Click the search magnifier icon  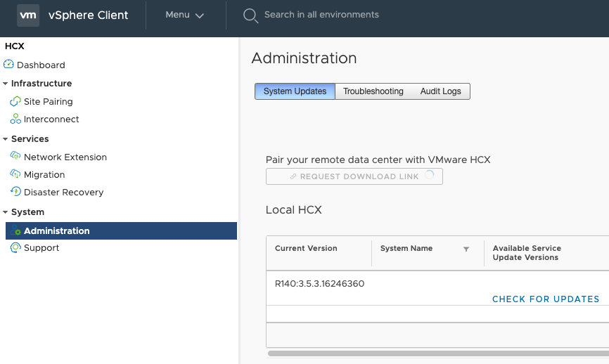(x=250, y=15)
